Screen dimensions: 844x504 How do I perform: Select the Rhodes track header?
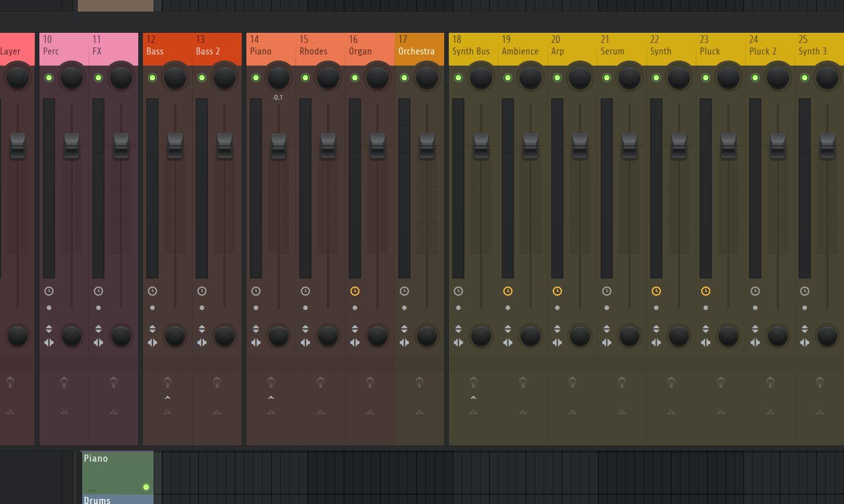[321, 49]
